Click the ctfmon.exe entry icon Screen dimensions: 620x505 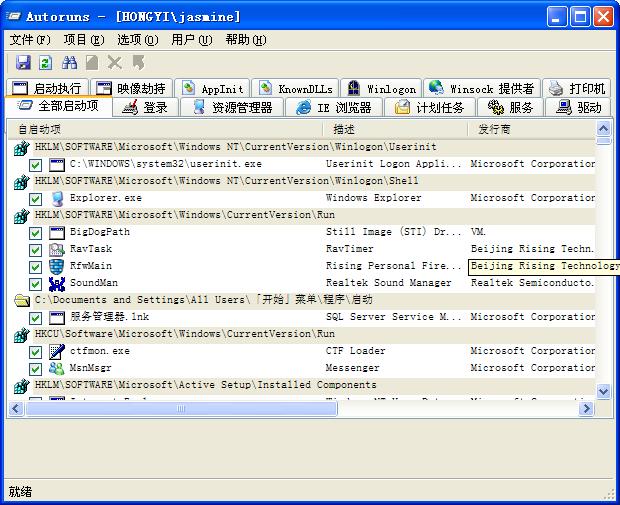point(57,351)
